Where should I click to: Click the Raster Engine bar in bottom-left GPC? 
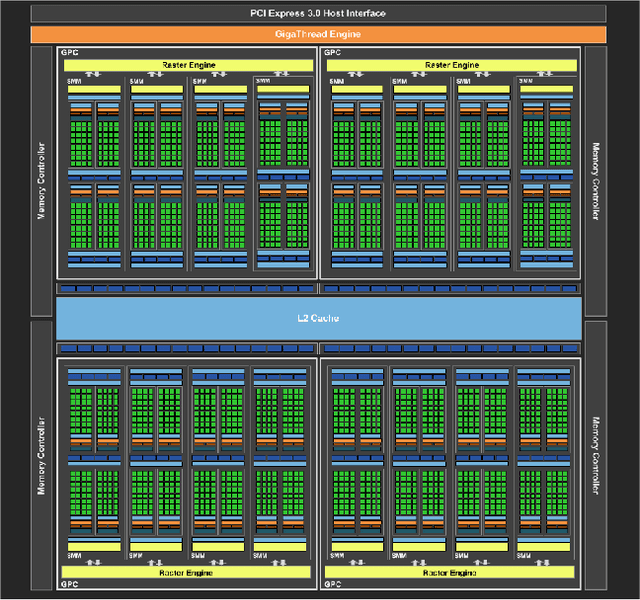point(188,572)
